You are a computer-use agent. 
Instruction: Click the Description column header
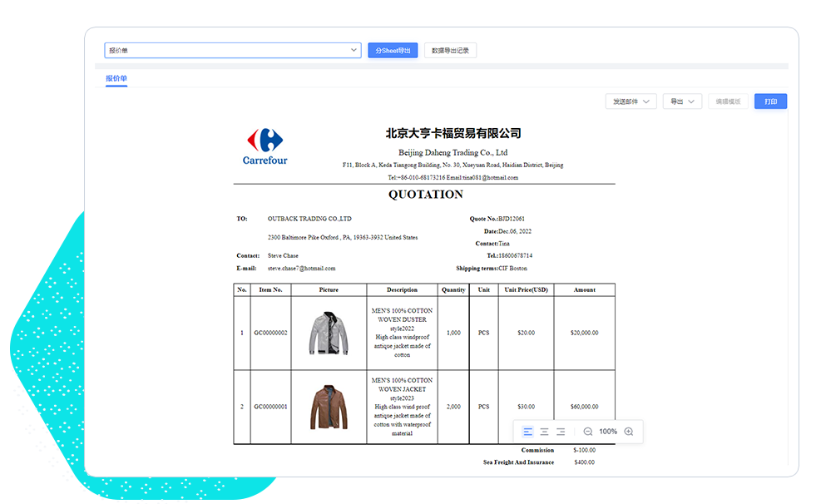402,290
